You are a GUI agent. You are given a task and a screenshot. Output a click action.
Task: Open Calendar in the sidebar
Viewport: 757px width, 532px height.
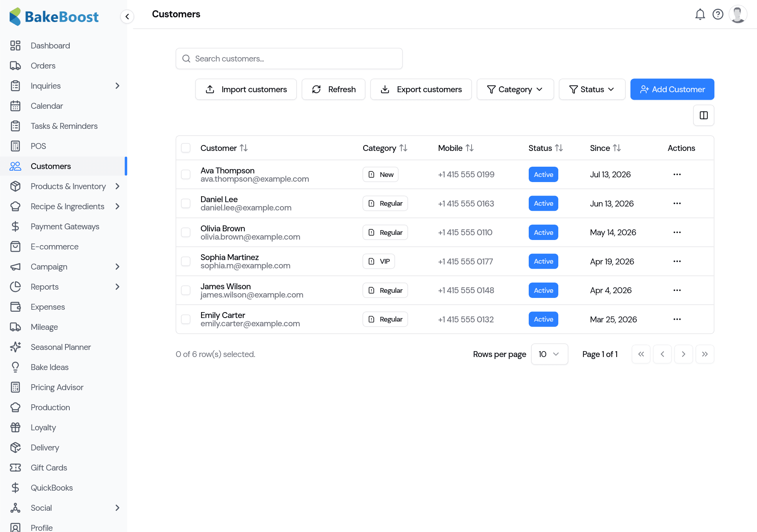point(63,106)
